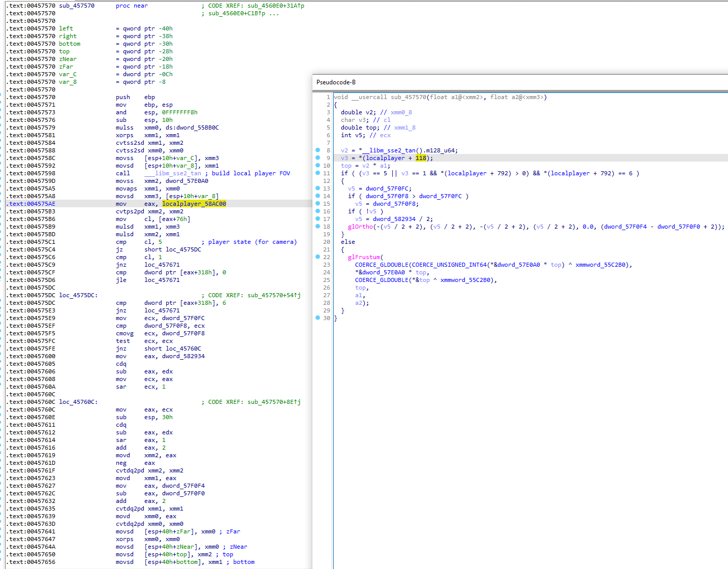Click jz target 'short loc_4575DC'
This screenshot has height=569, width=728.
[173, 249]
